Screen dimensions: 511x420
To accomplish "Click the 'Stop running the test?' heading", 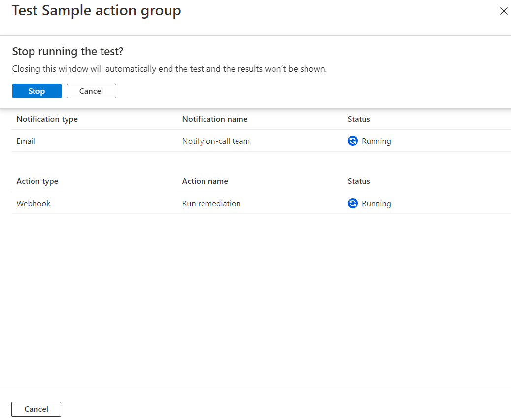I will (x=67, y=52).
